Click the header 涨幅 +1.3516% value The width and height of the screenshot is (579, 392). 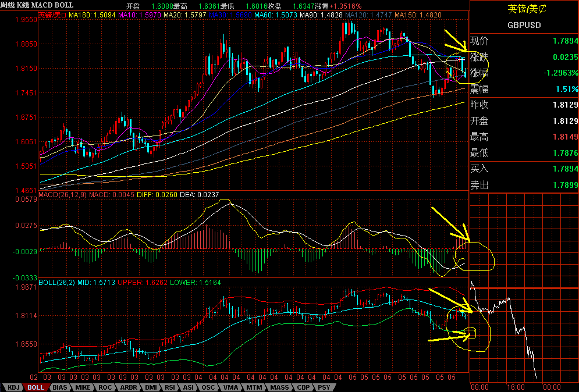[x=345, y=6]
